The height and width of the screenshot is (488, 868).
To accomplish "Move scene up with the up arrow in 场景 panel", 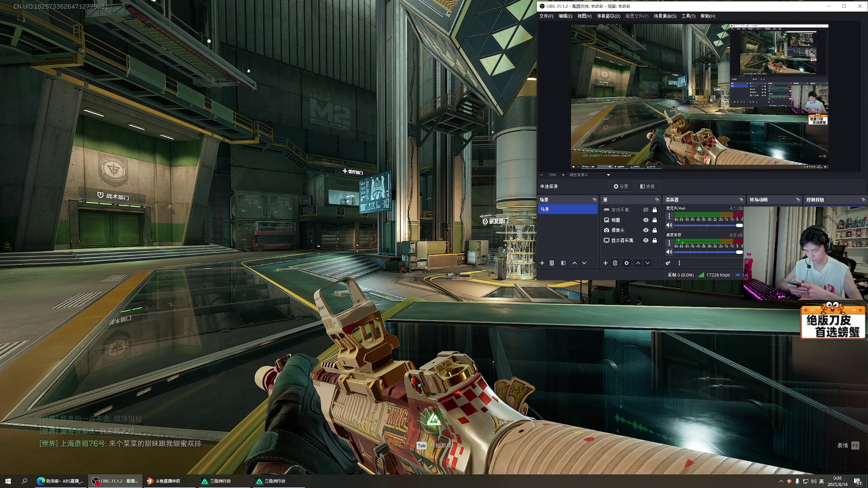I will click(x=575, y=263).
